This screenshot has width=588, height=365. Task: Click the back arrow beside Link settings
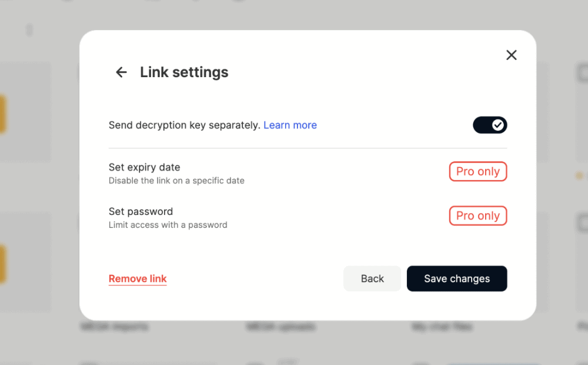coord(121,72)
